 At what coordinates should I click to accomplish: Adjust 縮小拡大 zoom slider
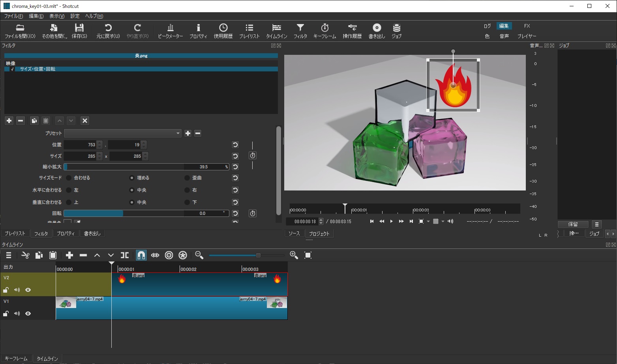(x=146, y=167)
